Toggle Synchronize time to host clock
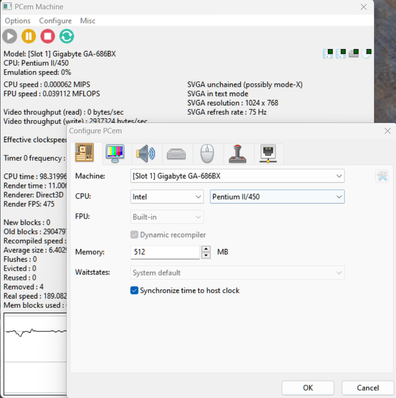 [x=134, y=290]
